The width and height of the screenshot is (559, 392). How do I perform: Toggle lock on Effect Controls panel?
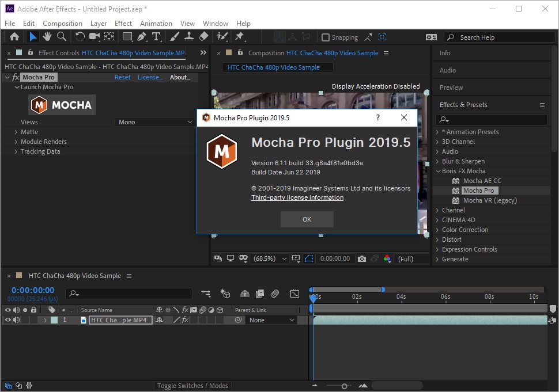pyautogui.click(x=31, y=52)
